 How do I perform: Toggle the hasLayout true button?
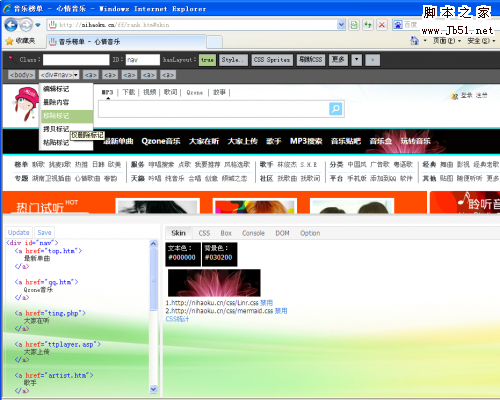pyautogui.click(x=207, y=60)
